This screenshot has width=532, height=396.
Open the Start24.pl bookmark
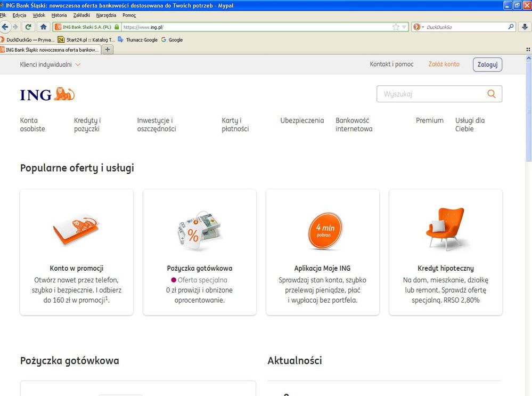tap(86, 40)
